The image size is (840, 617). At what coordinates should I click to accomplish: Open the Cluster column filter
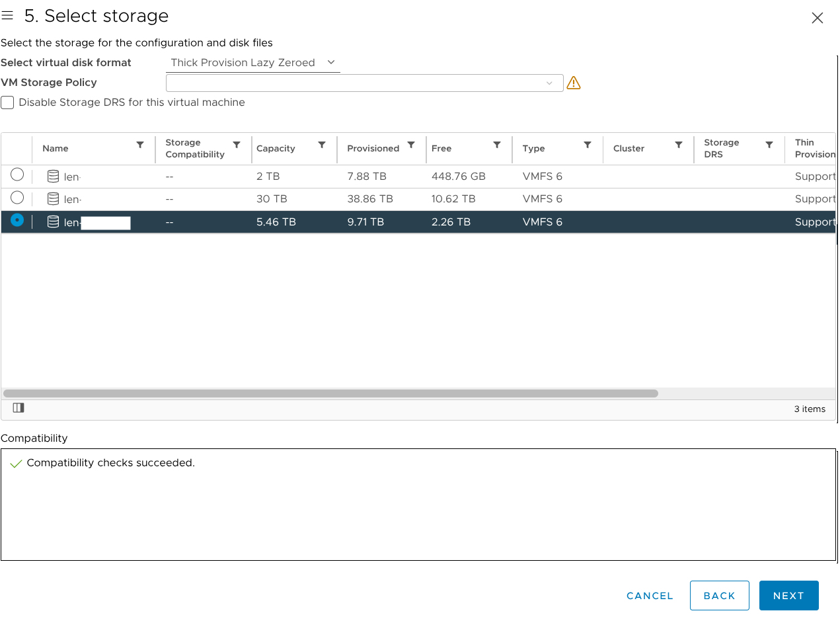678,145
